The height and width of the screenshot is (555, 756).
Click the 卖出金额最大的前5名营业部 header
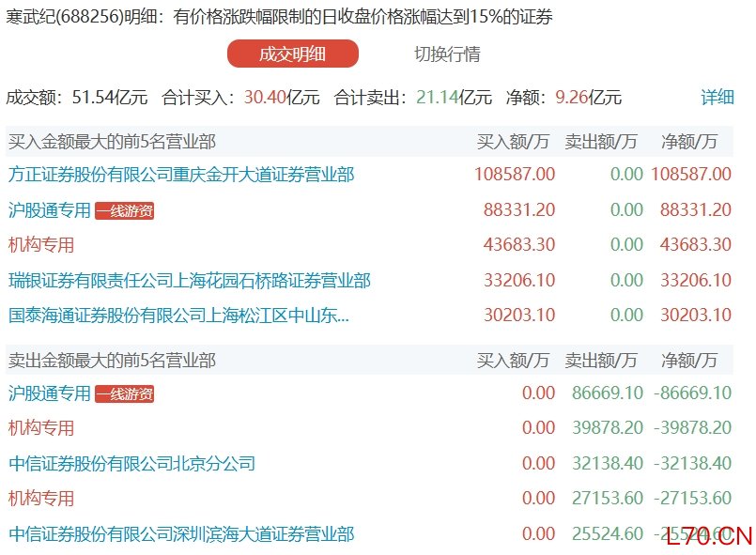tap(112, 361)
